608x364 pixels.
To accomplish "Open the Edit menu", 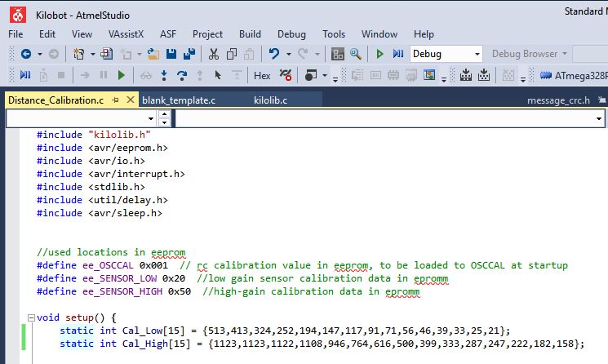I will (47, 34).
